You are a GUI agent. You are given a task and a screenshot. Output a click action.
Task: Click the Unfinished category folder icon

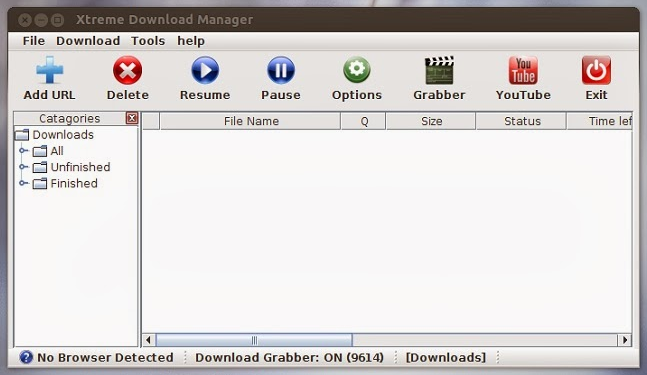coord(40,167)
